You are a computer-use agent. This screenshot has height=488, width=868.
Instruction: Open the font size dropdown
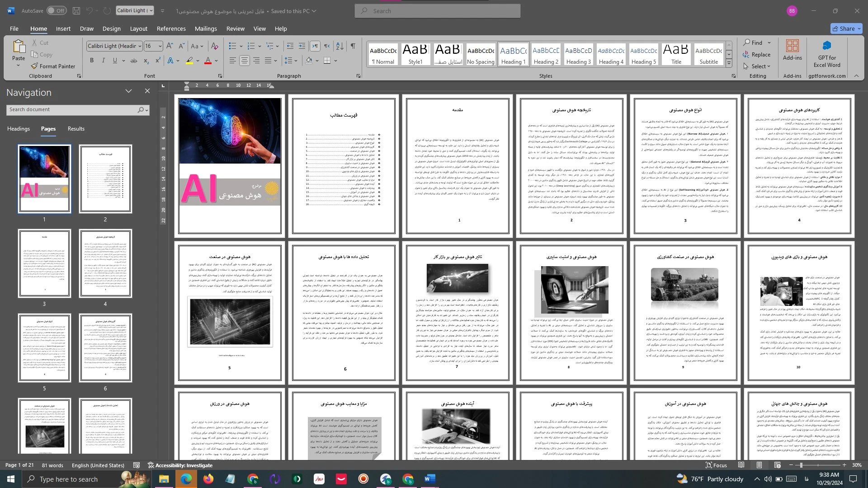pos(160,46)
